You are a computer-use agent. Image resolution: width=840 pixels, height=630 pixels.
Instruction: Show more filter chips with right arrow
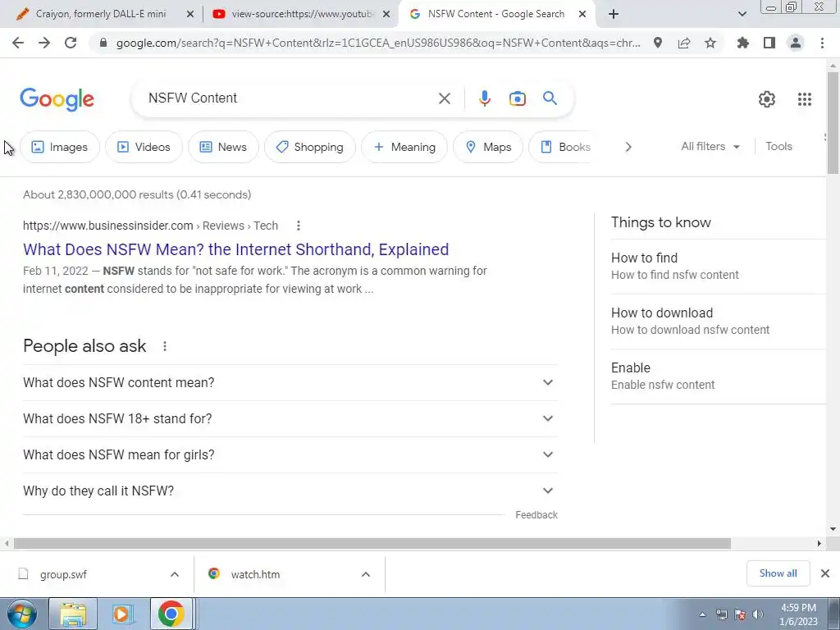pyautogui.click(x=628, y=147)
